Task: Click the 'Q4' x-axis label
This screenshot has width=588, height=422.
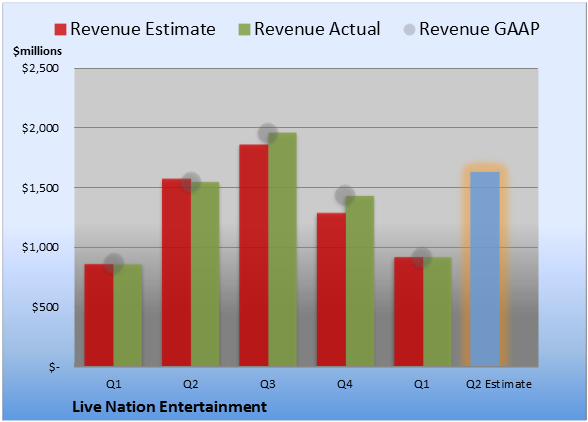Action: click(x=345, y=384)
